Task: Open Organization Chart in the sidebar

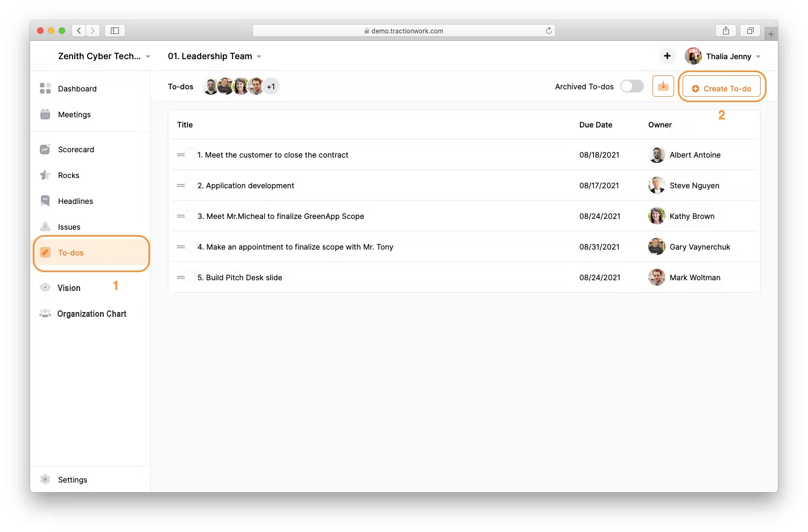Action: (x=91, y=314)
